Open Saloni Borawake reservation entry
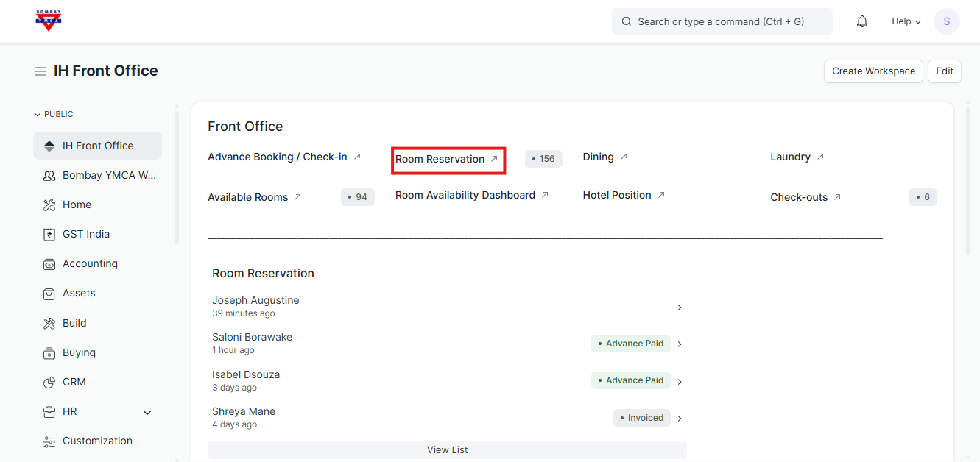 click(x=253, y=337)
